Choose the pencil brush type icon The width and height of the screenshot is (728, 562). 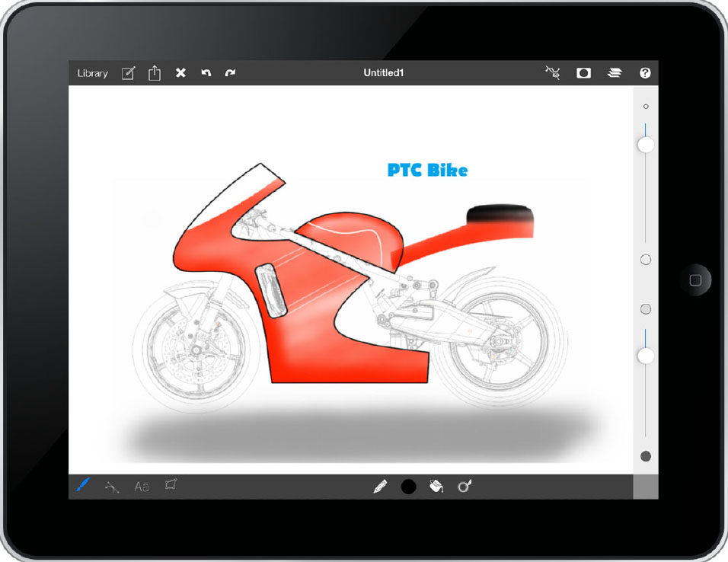tap(380, 487)
